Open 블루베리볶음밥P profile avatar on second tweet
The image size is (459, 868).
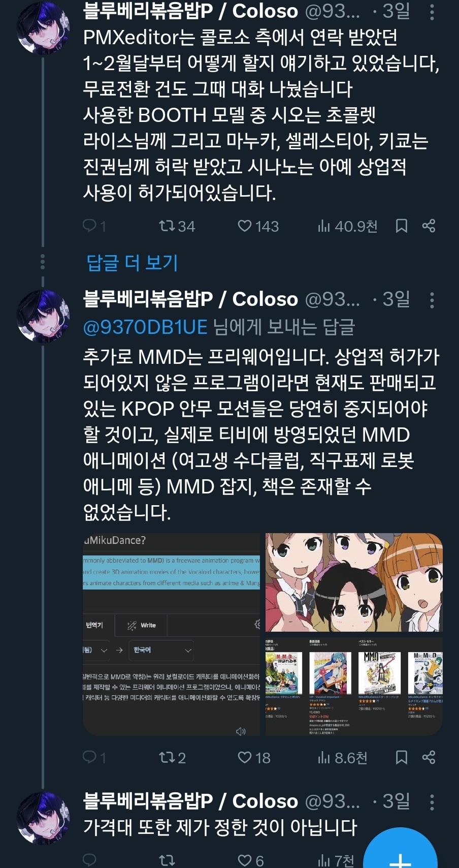tap(43, 316)
